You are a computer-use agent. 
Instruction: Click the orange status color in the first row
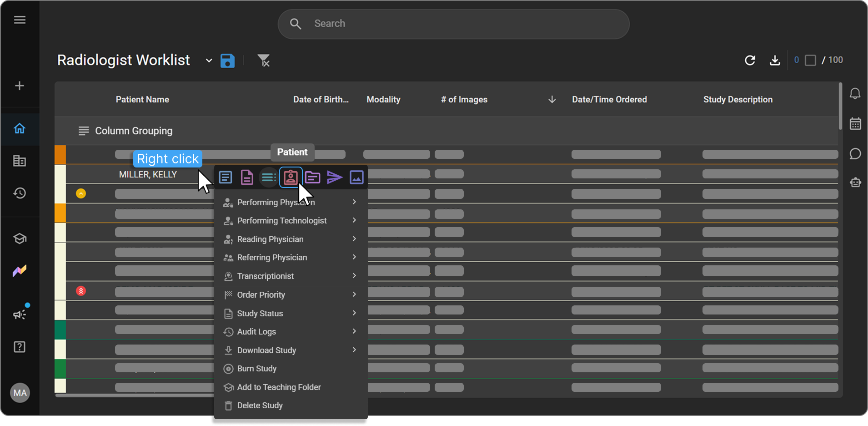pos(60,155)
